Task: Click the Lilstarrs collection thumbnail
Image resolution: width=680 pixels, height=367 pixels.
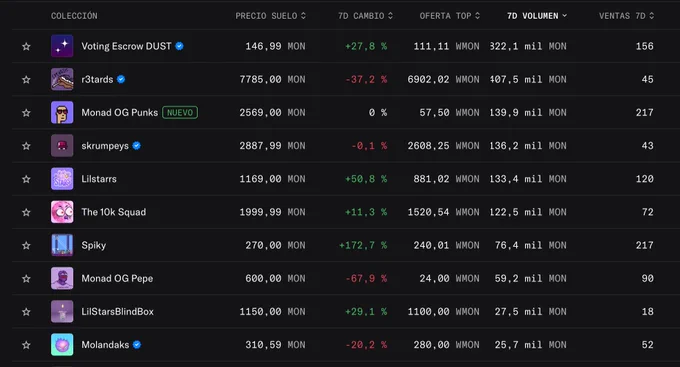Action: click(62, 179)
